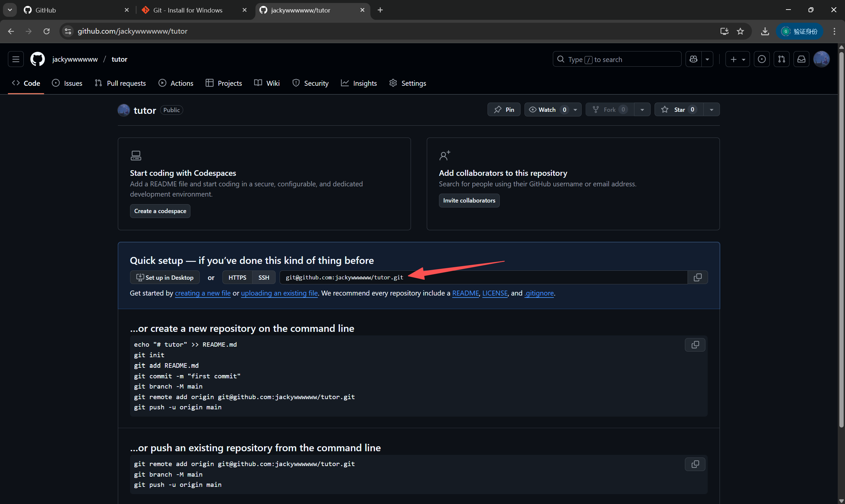Copy the new repository command block
Image resolution: width=845 pixels, height=504 pixels.
(x=695, y=345)
